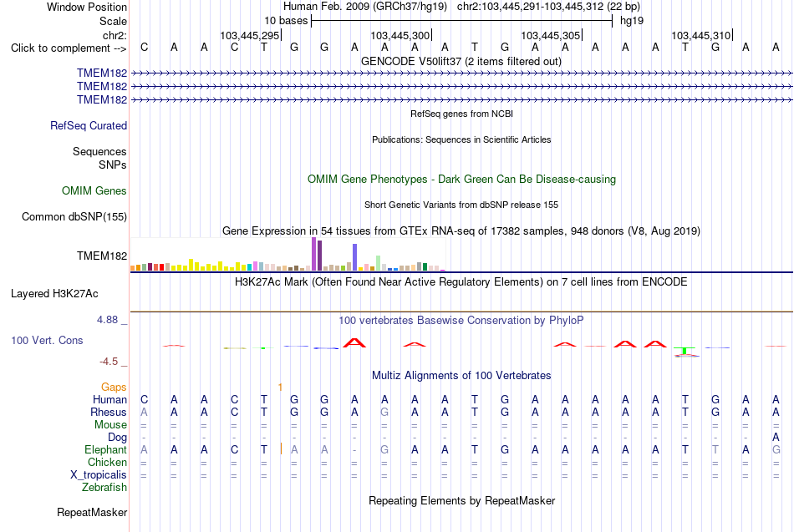This screenshot has height=532, width=794.
Task: Select the Chicken alignment row label
Action: click(107, 462)
